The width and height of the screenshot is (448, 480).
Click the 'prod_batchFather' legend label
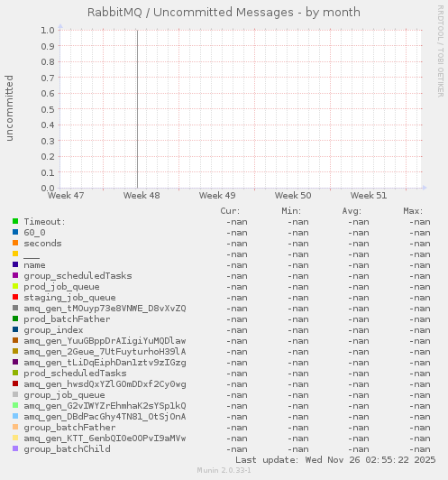(67, 319)
